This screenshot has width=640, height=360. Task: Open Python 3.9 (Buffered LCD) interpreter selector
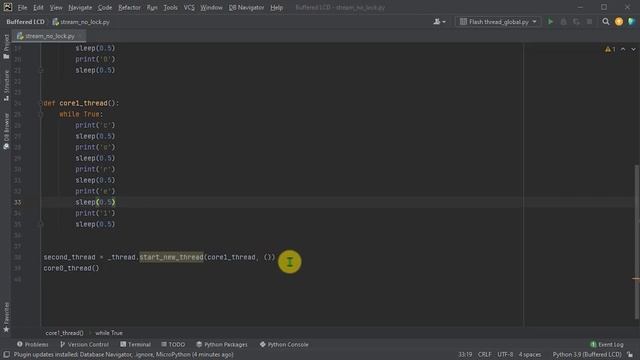(x=587, y=355)
